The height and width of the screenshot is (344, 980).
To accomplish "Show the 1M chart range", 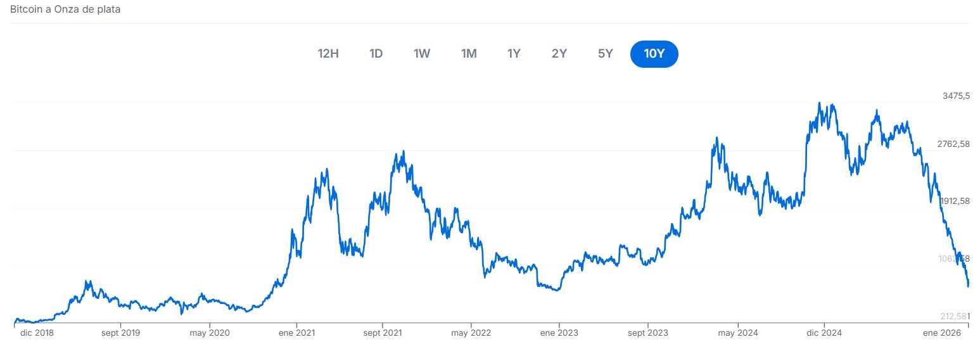I will click(x=469, y=54).
